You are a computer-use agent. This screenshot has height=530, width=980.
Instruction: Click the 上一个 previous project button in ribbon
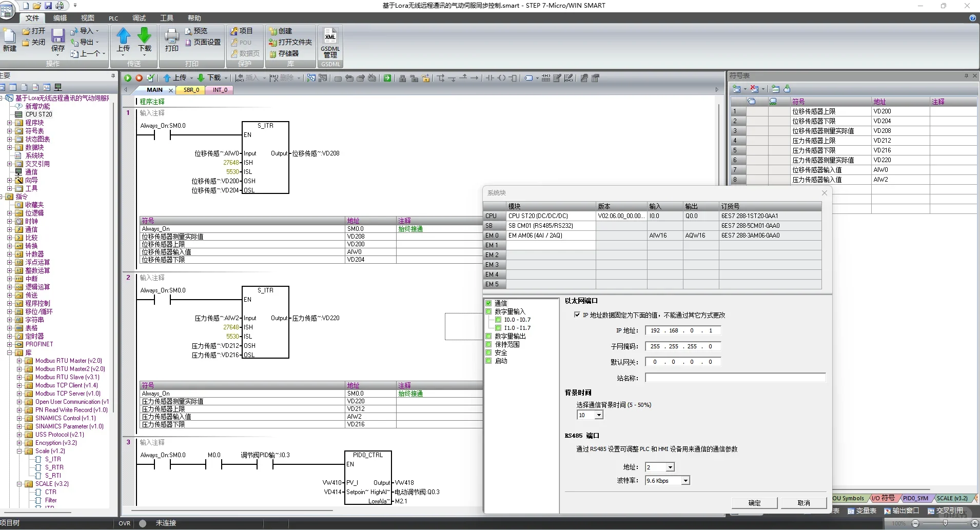point(88,53)
